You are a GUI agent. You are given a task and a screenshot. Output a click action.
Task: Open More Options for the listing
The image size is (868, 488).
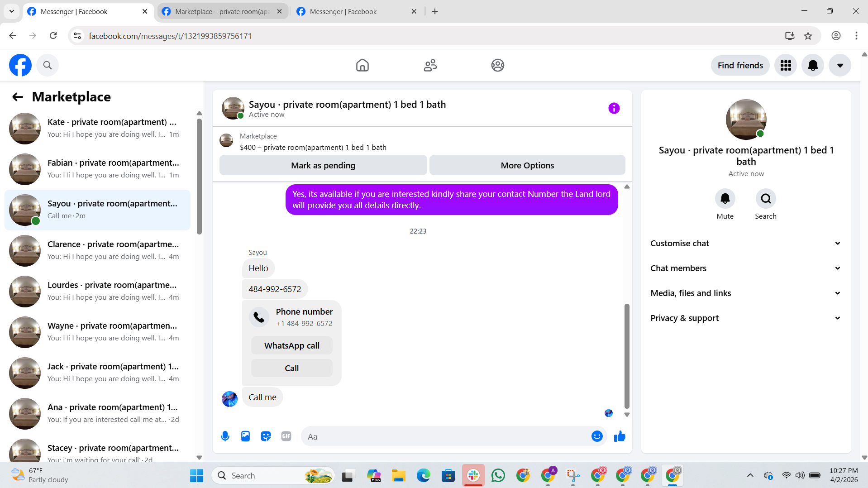pos(527,165)
